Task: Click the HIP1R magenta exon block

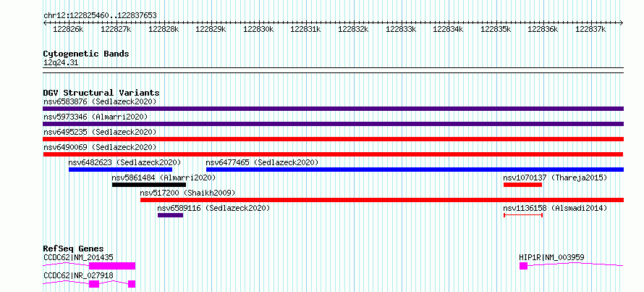Action: point(523,266)
